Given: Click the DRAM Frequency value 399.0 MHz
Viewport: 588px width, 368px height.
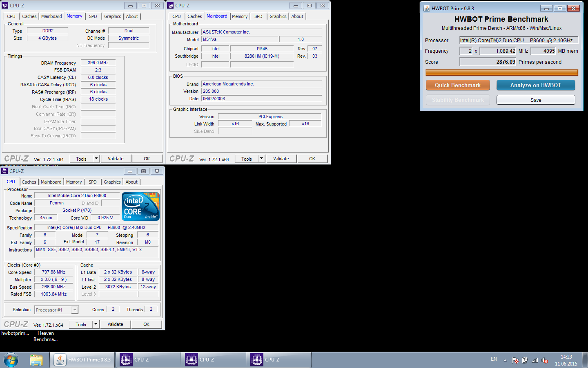Looking at the screenshot, I should pos(98,63).
